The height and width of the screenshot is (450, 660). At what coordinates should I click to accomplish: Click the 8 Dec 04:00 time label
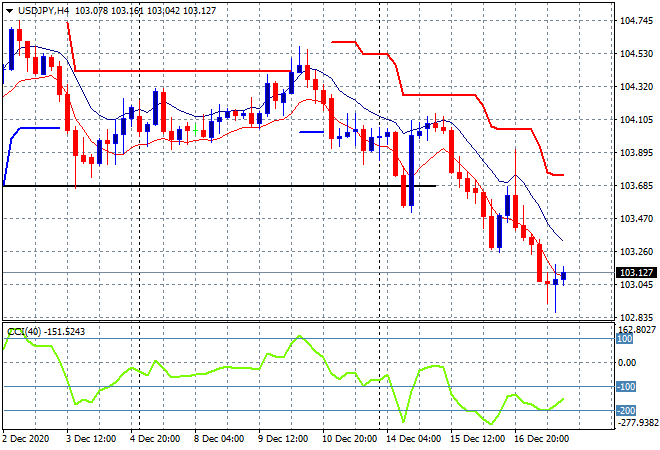coord(219,439)
